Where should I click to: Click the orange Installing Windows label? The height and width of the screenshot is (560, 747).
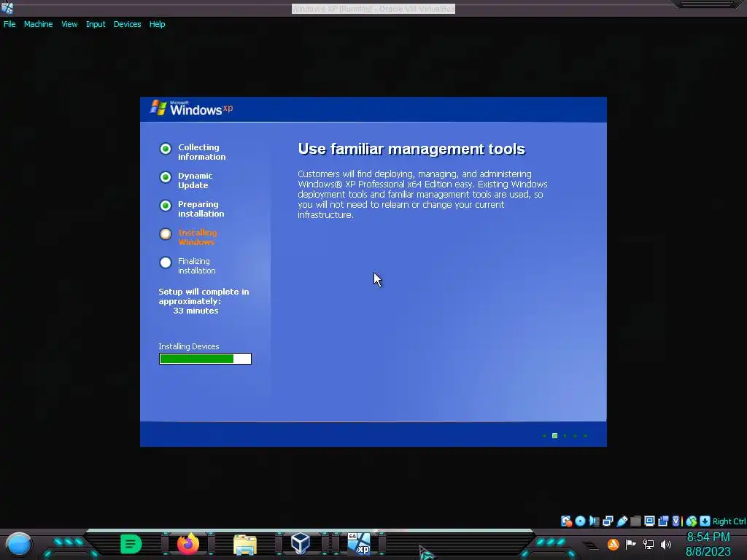(x=197, y=237)
